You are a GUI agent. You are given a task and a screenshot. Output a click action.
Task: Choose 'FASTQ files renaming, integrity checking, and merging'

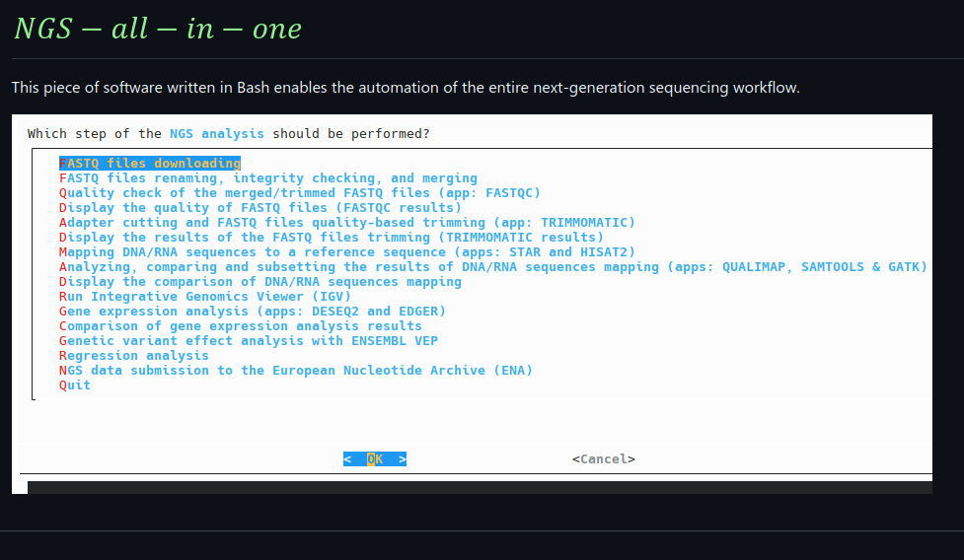tap(268, 178)
